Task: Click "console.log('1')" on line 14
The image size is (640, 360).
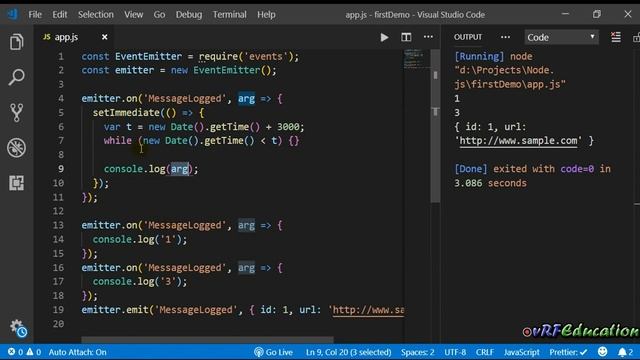Action: pos(137,239)
